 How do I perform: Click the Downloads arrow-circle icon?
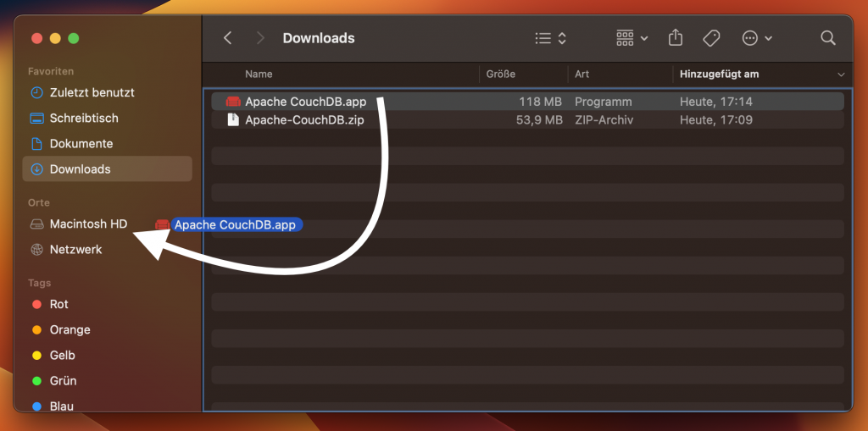36,169
